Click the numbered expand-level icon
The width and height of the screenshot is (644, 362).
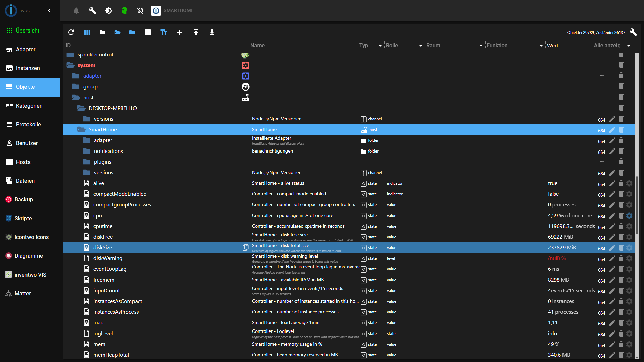point(148,32)
